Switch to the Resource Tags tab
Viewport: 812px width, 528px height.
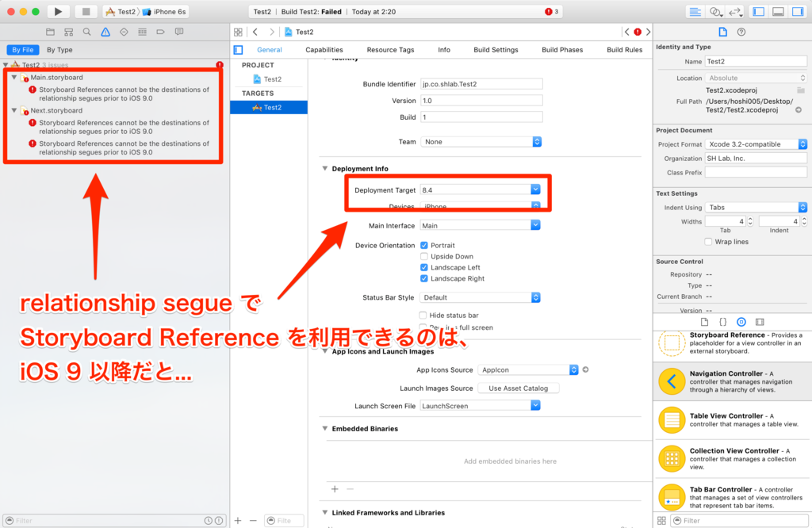coord(390,50)
